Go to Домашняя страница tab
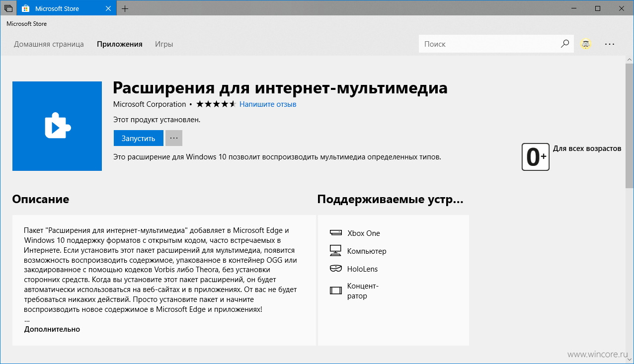The width and height of the screenshot is (634, 364). (x=49, y=44)
